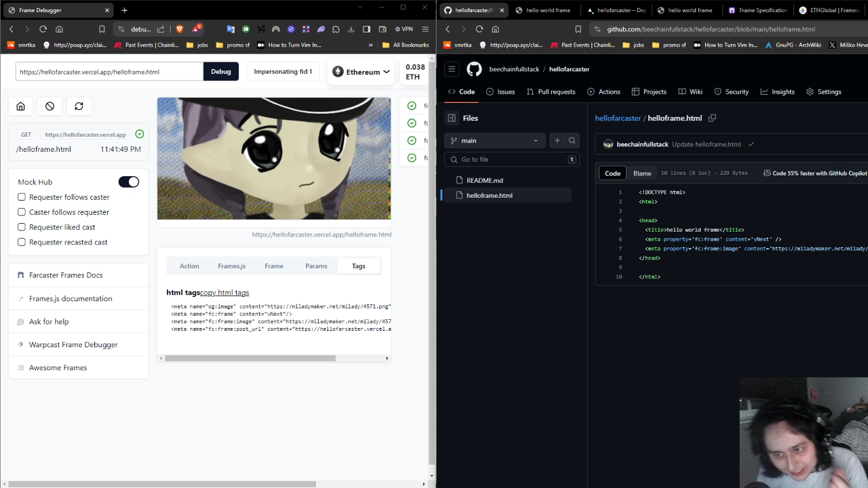Check Requester follows caster

click(x=22, y=197)
